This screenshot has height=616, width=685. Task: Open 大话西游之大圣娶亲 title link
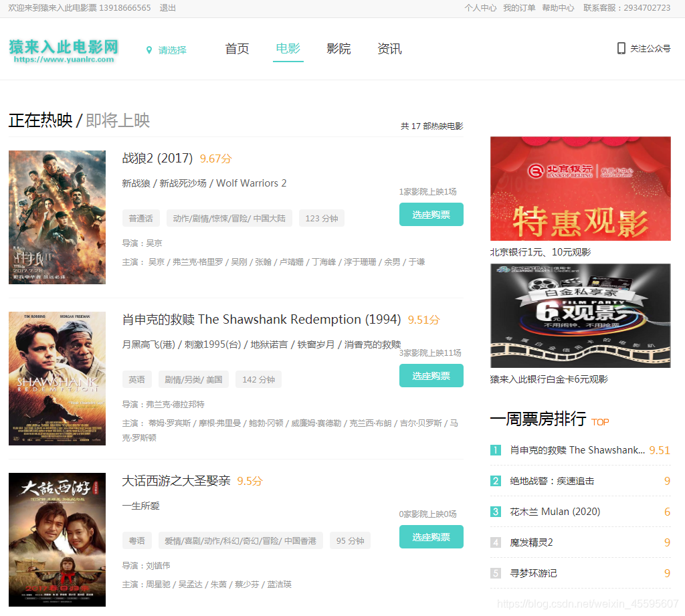(x=176, y=481)
